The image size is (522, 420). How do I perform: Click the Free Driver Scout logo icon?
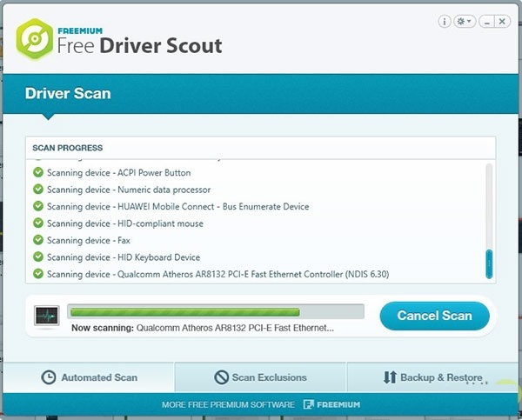pos(35,40)
